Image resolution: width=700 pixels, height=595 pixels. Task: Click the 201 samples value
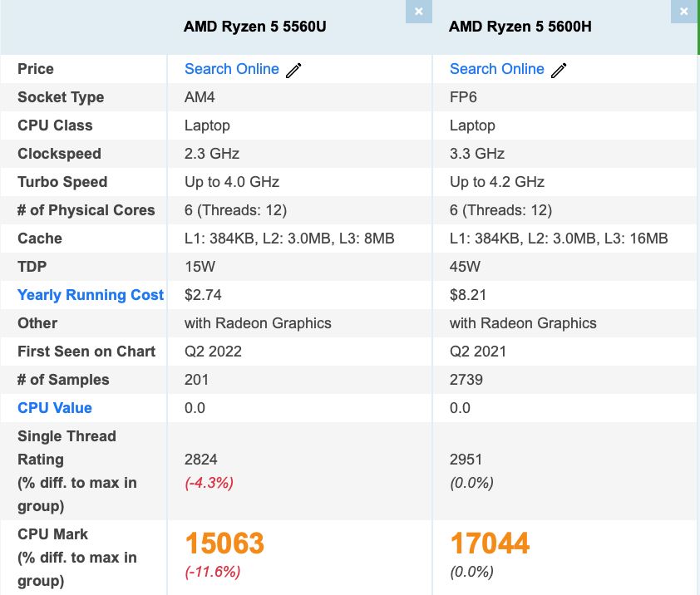coord(196,380)
